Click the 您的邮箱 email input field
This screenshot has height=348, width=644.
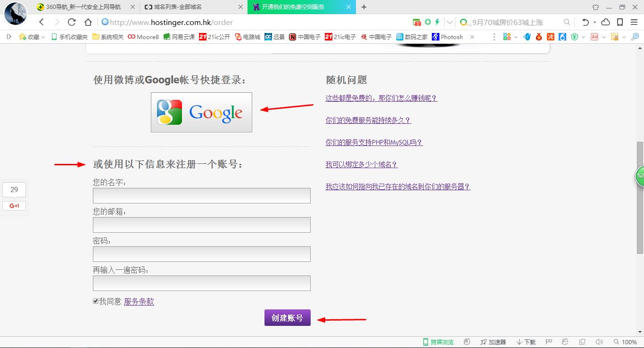point(201,225)
